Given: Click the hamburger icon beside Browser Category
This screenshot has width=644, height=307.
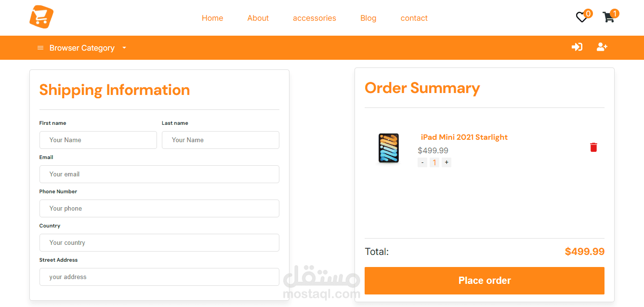Looking at the screenshot, I should (40, 48).
